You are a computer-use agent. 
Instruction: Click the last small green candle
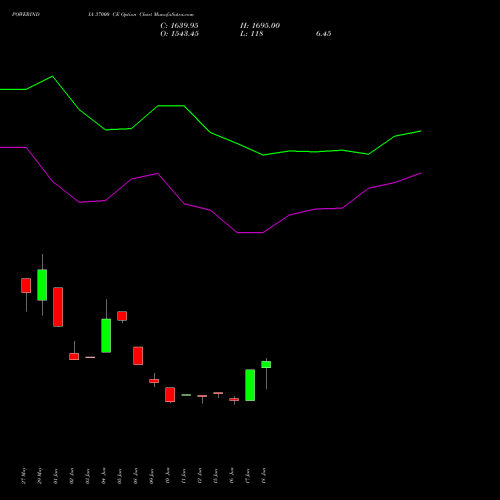pos(266,364)
